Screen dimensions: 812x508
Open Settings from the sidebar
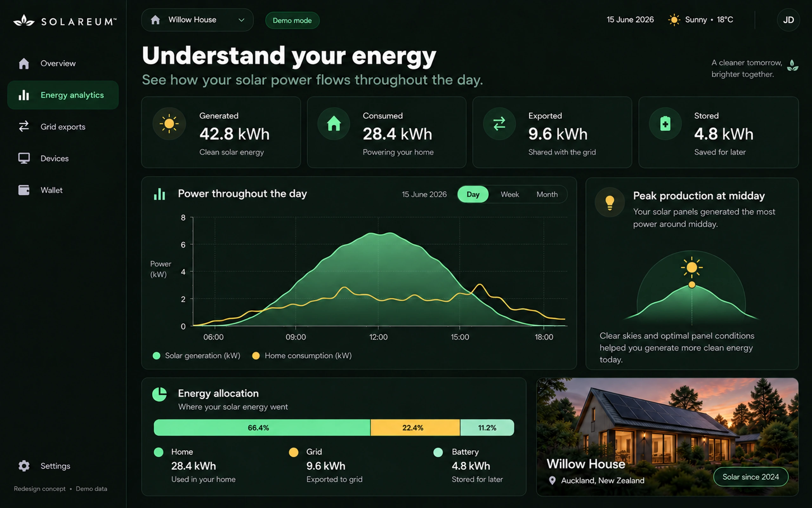63,466
